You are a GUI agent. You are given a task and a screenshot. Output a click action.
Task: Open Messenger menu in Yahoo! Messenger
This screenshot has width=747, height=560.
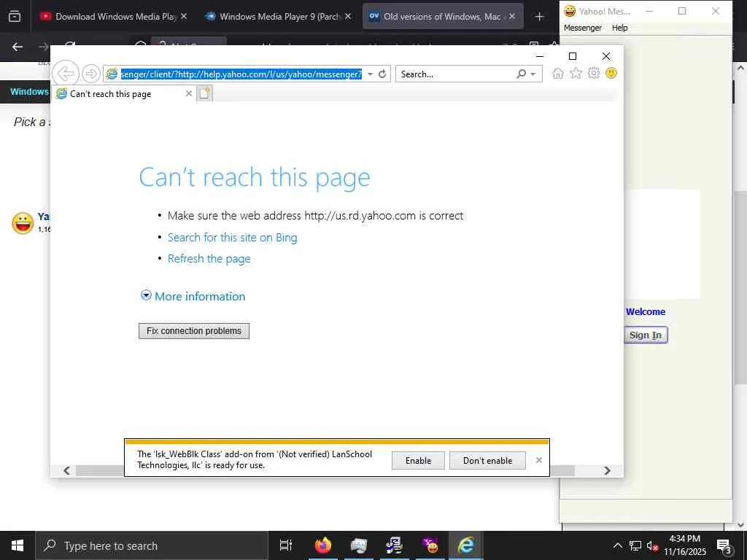tap(583, 28)
